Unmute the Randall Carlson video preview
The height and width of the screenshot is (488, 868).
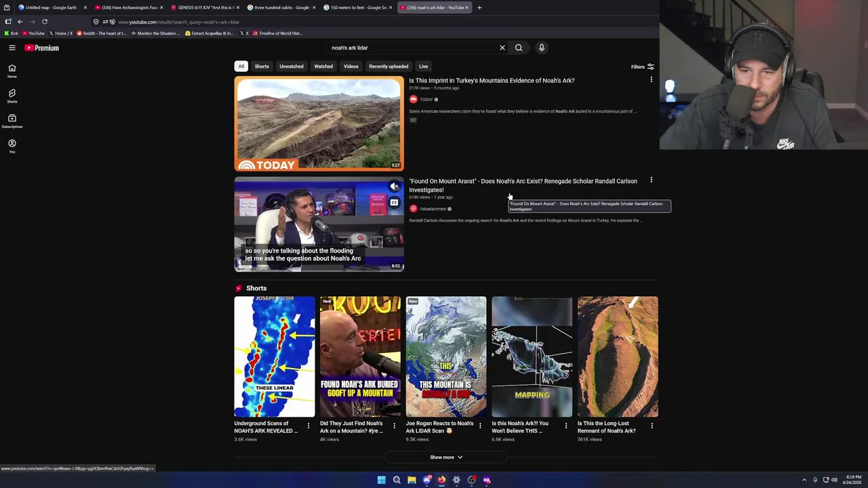point(394,186)
